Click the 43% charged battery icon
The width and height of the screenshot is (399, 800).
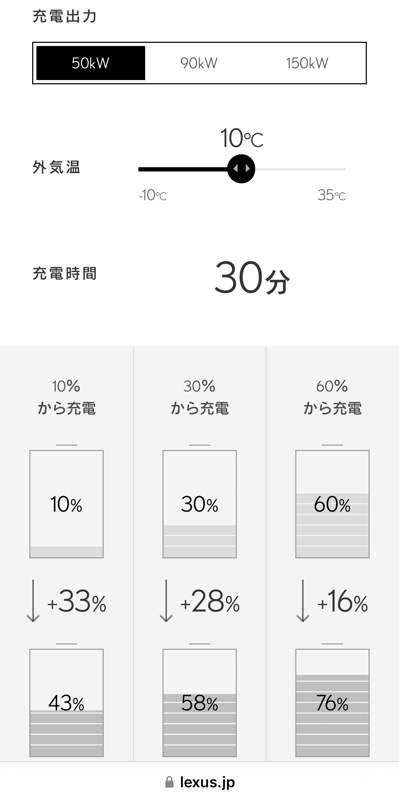[66, 700]
